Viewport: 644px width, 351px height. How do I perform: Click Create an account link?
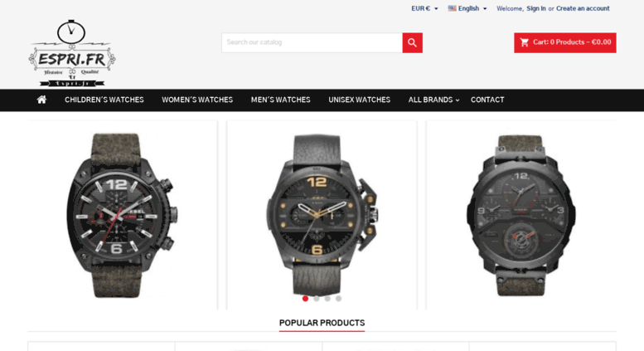583,8
